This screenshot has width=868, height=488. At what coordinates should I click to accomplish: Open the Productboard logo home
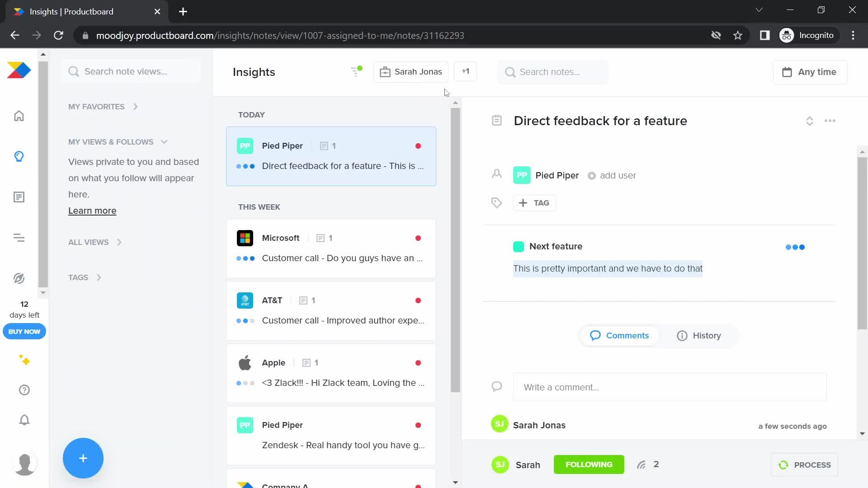pyautogui.click(x=19, y=70)
